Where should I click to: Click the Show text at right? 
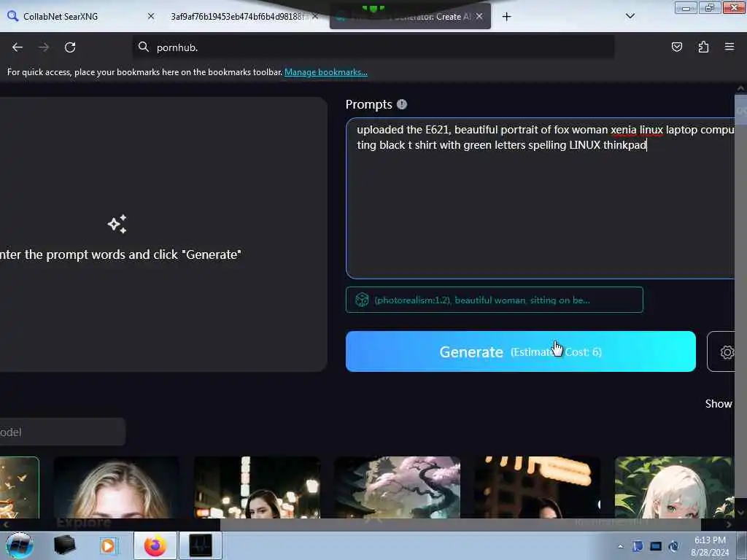[719, 404]
